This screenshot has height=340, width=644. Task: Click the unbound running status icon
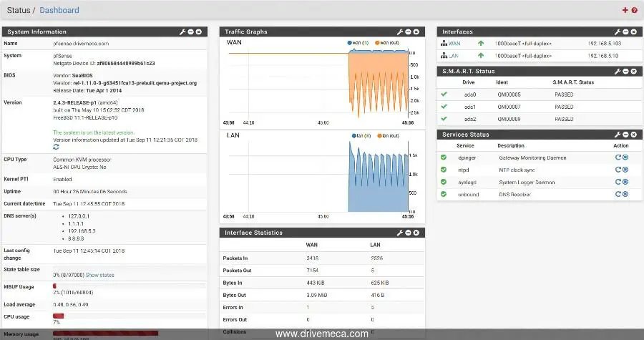click(x=444, y=194)
